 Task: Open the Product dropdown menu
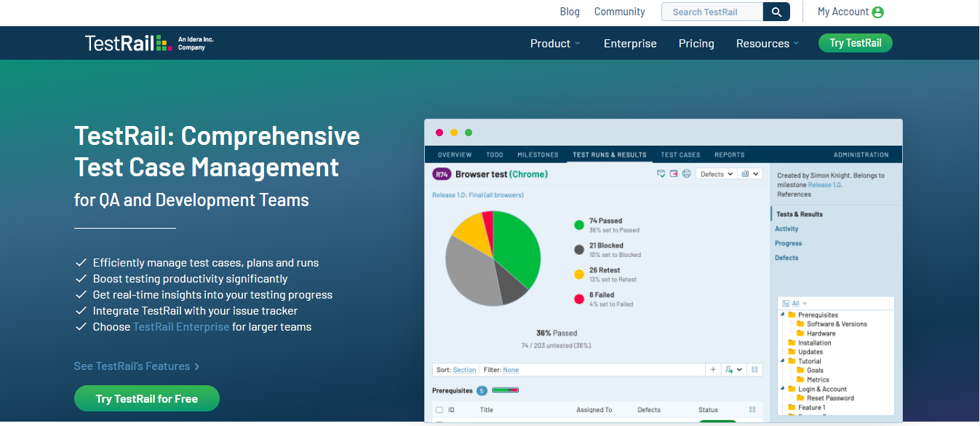coord(555,44)
